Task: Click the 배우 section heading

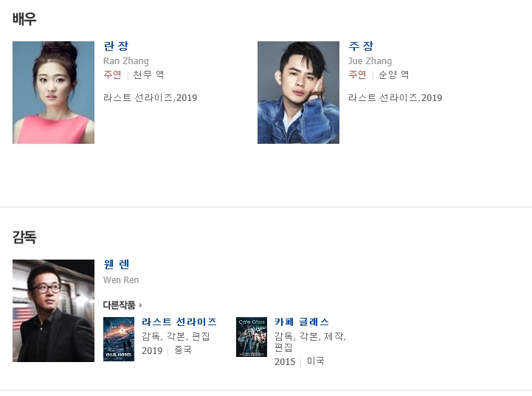Action: tap(24, 18)
